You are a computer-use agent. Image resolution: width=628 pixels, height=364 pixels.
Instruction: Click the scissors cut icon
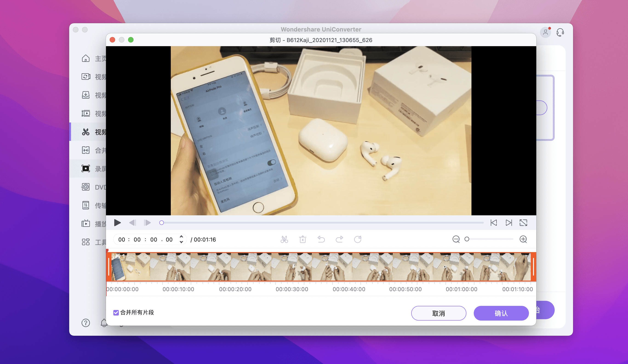[x=284, y=239]
